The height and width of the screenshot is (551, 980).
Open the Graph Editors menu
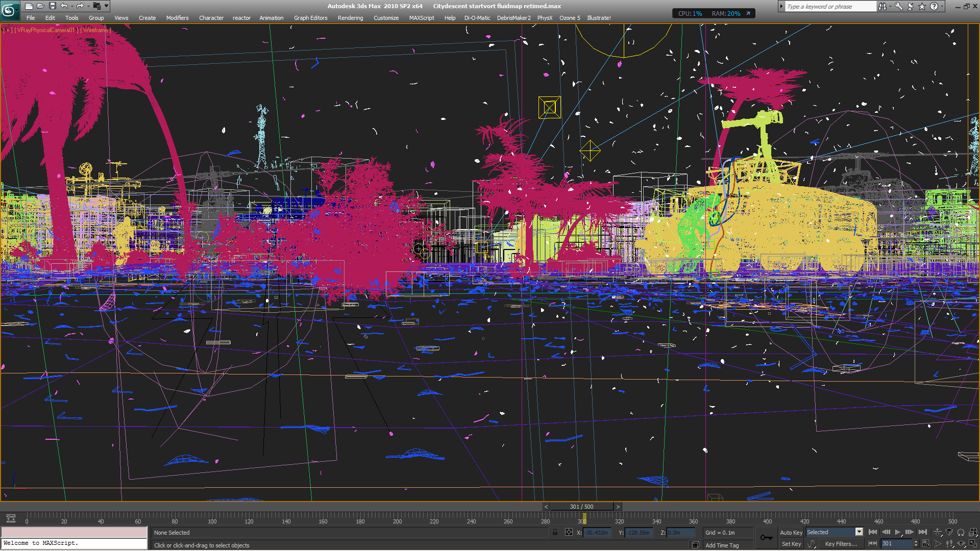[x=310, y=18]
